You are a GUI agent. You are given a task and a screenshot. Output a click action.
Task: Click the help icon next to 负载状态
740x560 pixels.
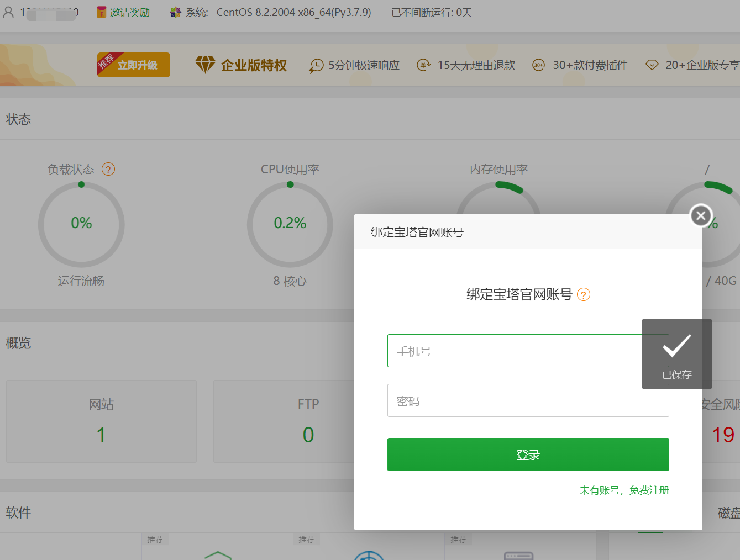[x=108, y=170]
